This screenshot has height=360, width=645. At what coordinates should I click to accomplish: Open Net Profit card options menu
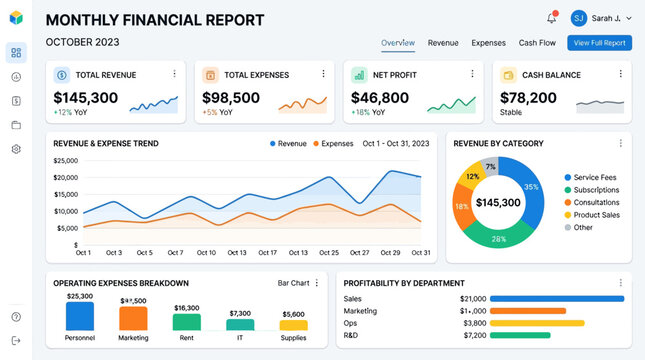[472, 74]
